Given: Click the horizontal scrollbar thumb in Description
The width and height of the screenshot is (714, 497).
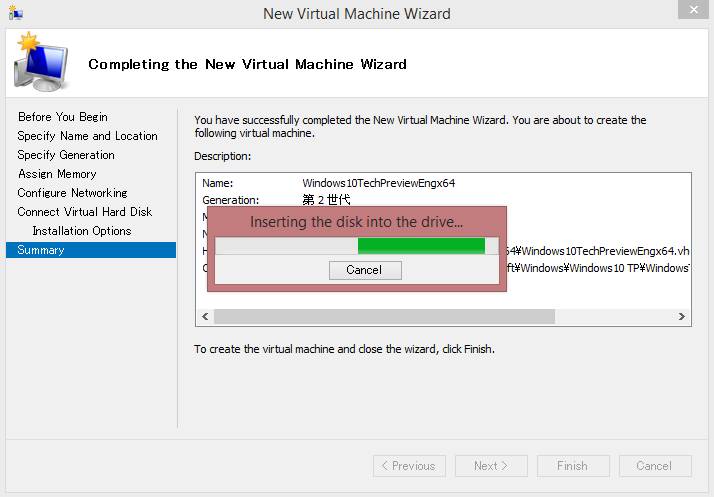Looking at the screenshot, I should [384, 317].
